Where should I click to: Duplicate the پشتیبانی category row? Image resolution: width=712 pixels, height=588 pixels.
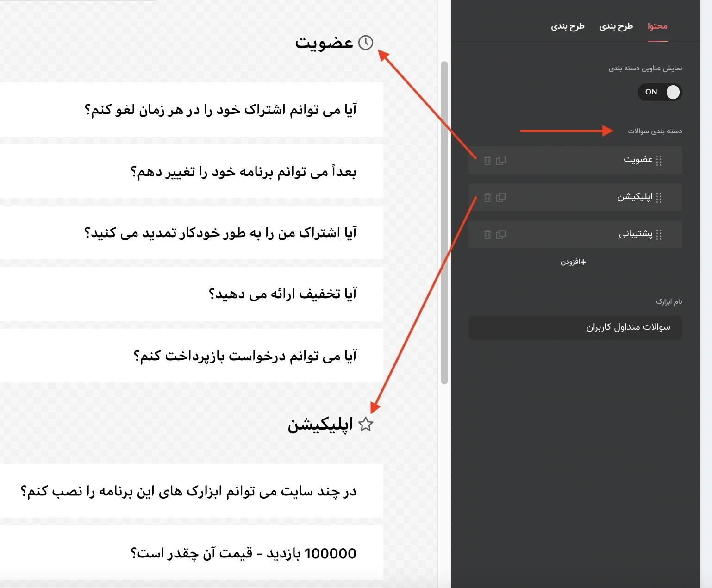(501, 234)
